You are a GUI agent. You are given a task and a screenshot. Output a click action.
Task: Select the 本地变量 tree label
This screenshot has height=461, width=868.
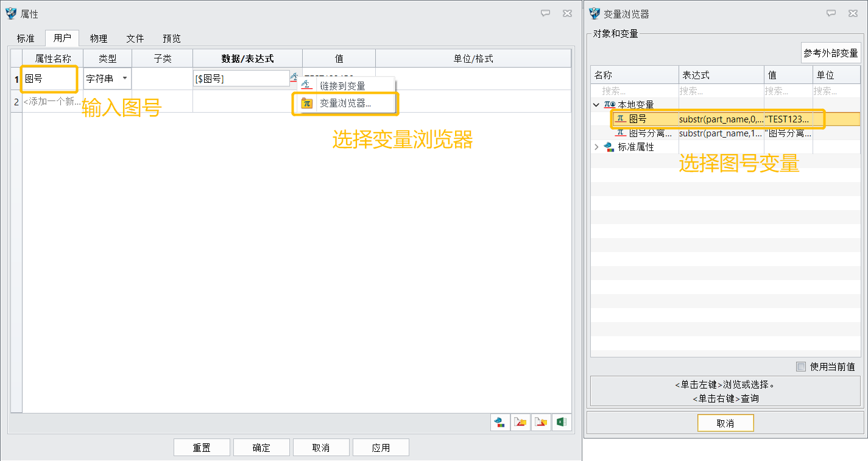point(636,105)
